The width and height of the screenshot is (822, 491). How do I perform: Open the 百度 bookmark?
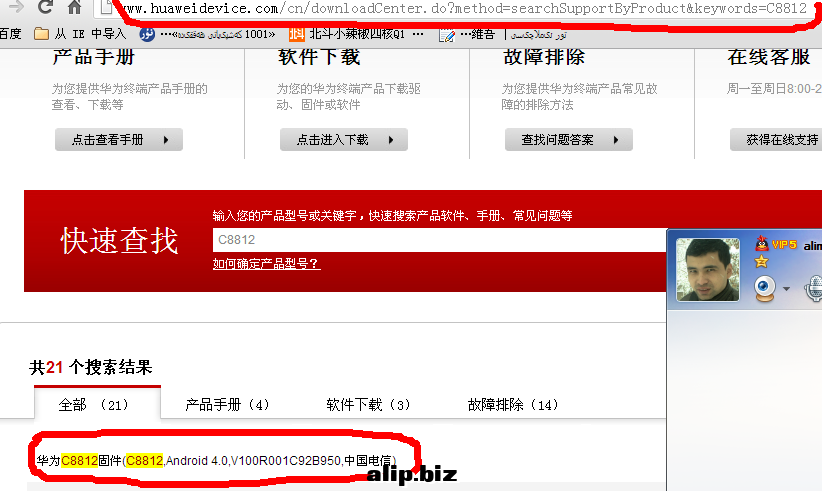pyautogui.click(x=10, y=34)
